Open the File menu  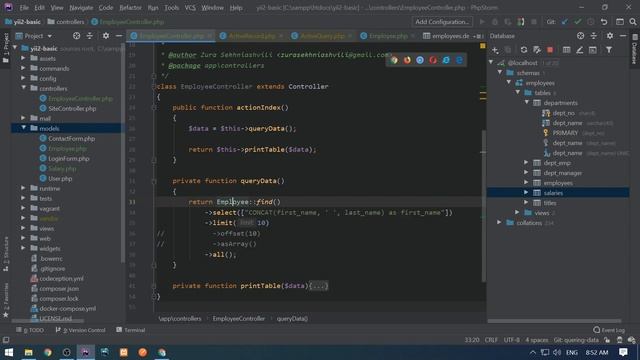[x=24, y=7]
